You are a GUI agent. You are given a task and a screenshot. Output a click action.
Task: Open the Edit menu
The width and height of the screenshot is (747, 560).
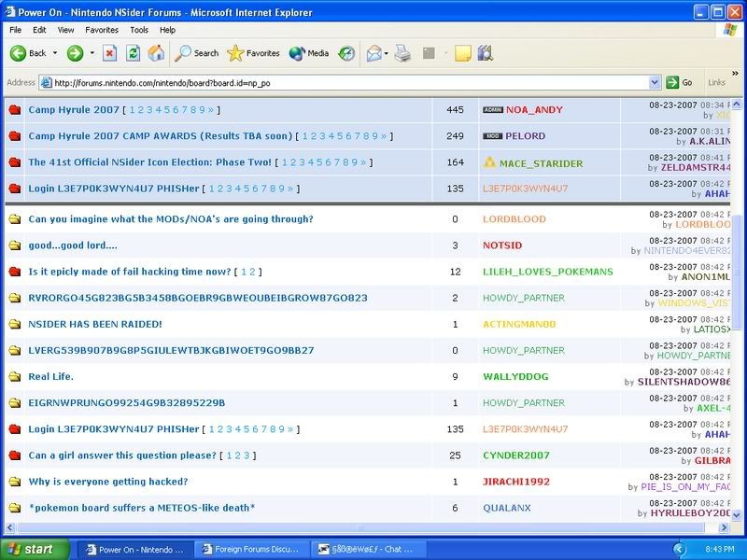pyautogui.click(x=39, y=30)
